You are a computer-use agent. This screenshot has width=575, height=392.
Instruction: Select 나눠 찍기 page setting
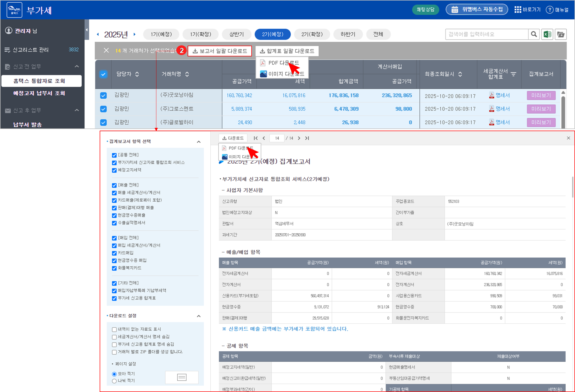tap(114, 381)
